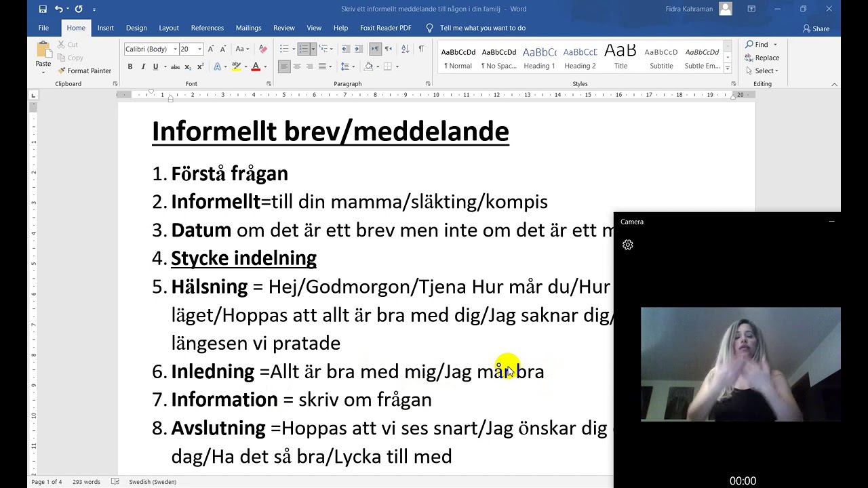Toggle numbered list formatting
868x488 pixels.
click(304, 49)
